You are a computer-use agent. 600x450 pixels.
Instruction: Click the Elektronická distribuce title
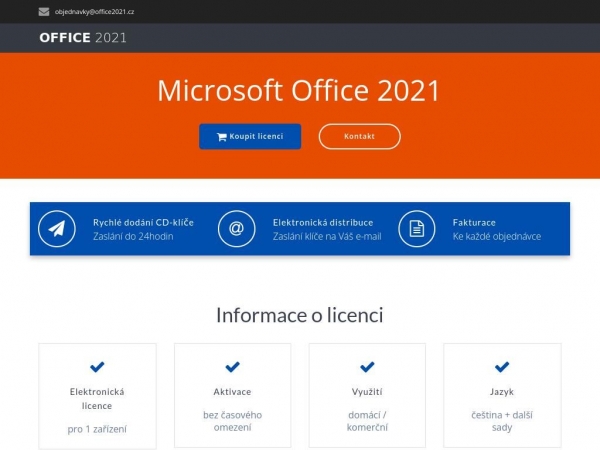(x=323, y=223)
